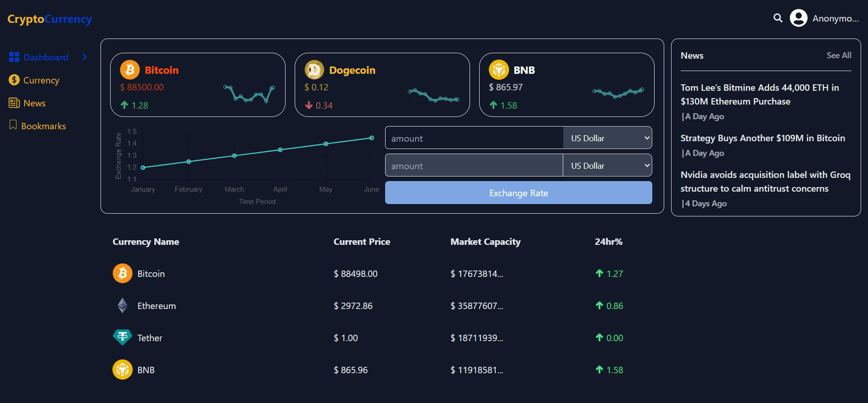This screenshot has width=868, height=403.
Task: Click the search magnifier icon
Action: pyautogui.click(x=778, y=18)
